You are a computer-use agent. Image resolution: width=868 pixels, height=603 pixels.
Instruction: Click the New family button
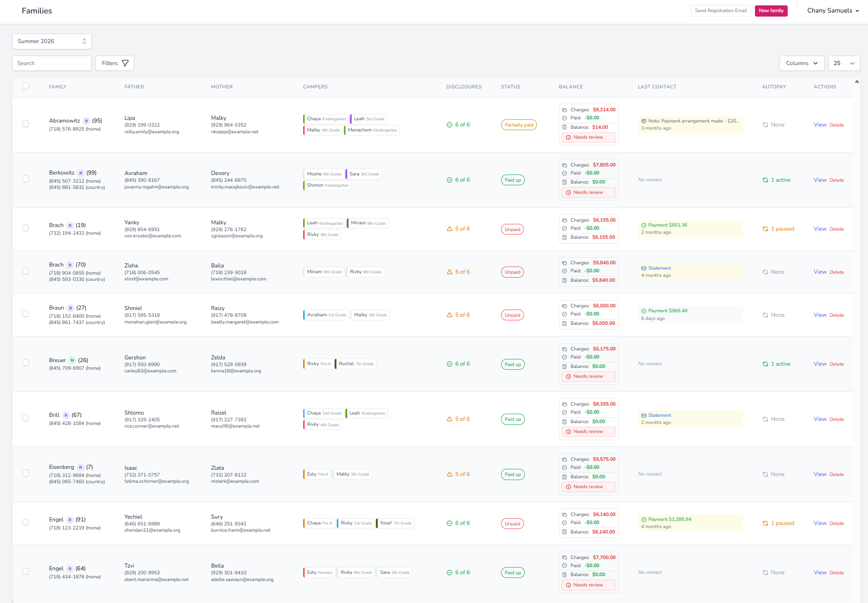(771, 11)
